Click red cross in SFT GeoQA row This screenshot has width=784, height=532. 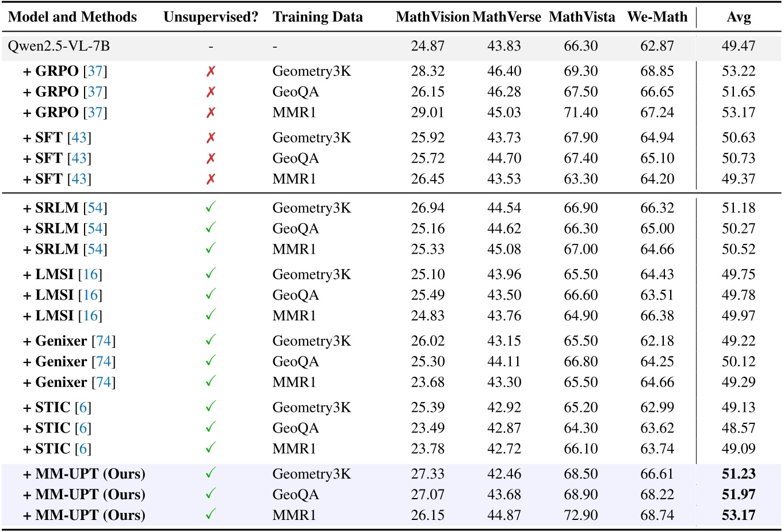tap(211, 159)
